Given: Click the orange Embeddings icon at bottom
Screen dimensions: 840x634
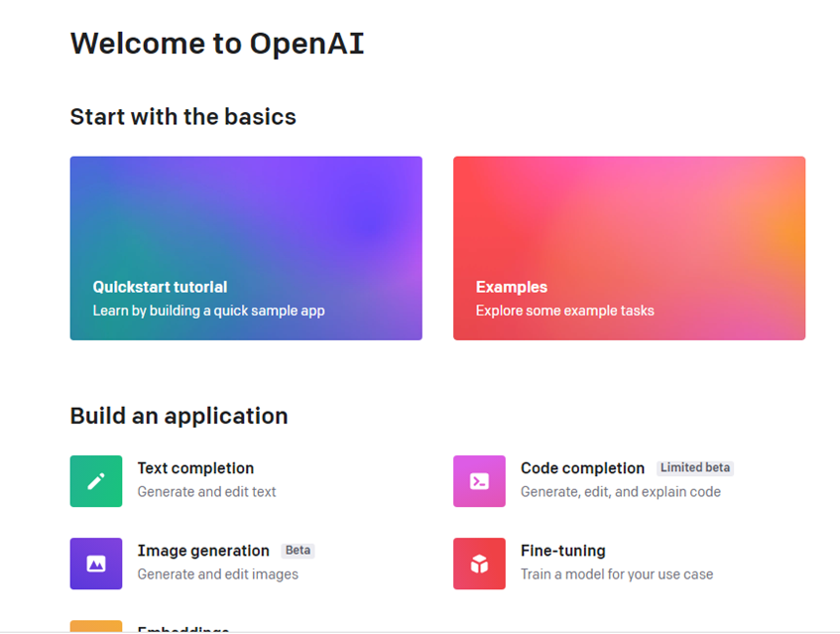Looking at the screenshot, I should point(95,628).
